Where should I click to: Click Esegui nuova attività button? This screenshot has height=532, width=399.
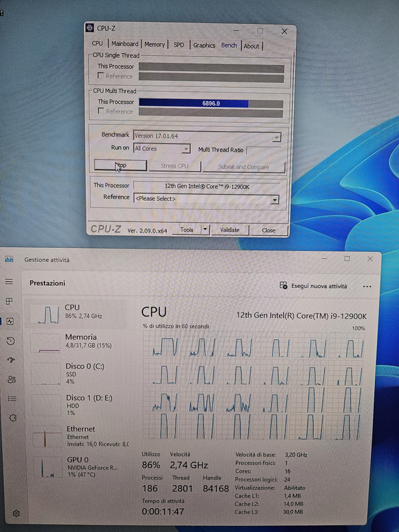pyautogui.click(x=313, y=286)
